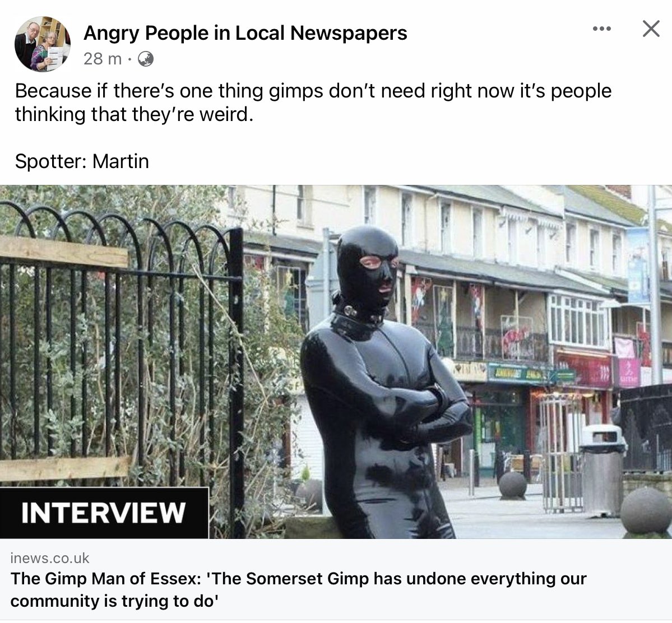
Task: Click the post caption text about gimps
Action: (313, 103)
